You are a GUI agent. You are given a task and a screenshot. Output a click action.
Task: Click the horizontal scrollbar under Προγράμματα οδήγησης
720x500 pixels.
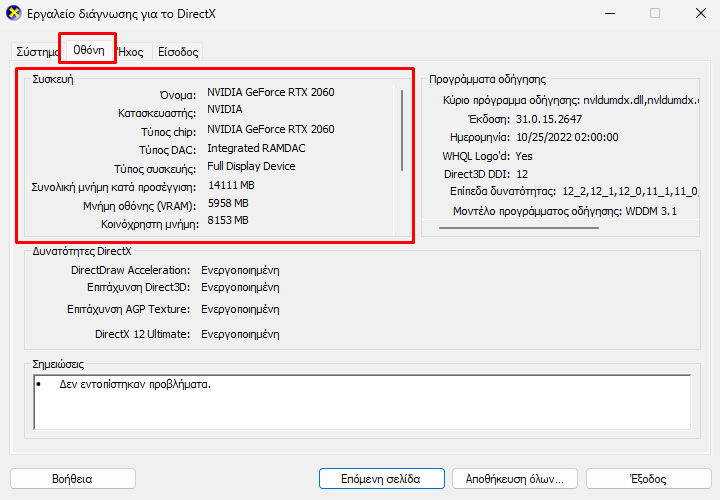pyautogui.click(x=518, y=228)
